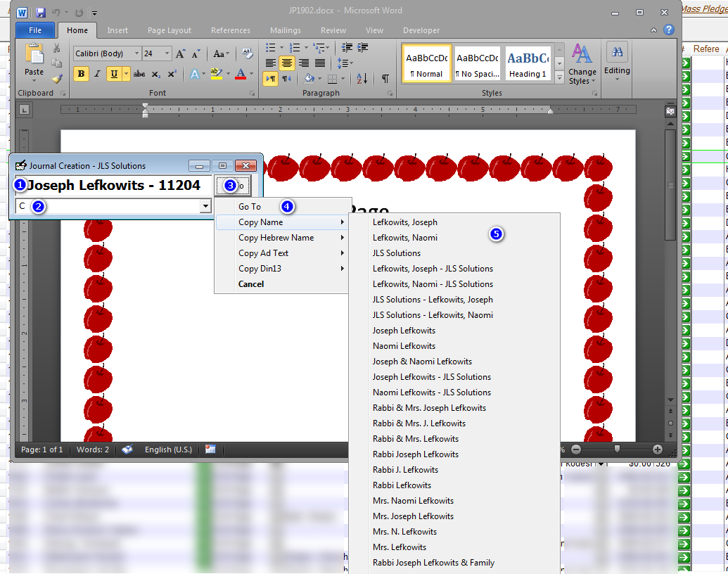The width and height of the screenshot is (728, 574).
Task: Click the text Highlight Color icon
Action: [216, 74]
